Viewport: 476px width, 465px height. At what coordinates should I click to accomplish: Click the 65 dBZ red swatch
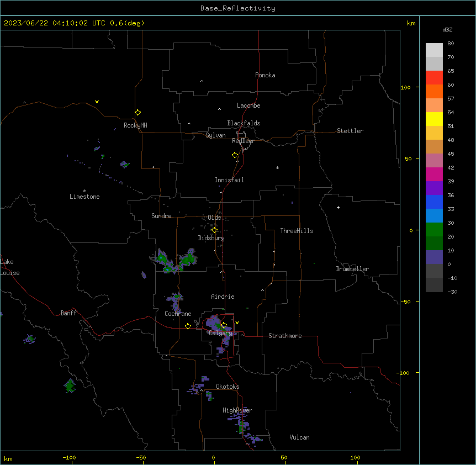coord(434,78)
